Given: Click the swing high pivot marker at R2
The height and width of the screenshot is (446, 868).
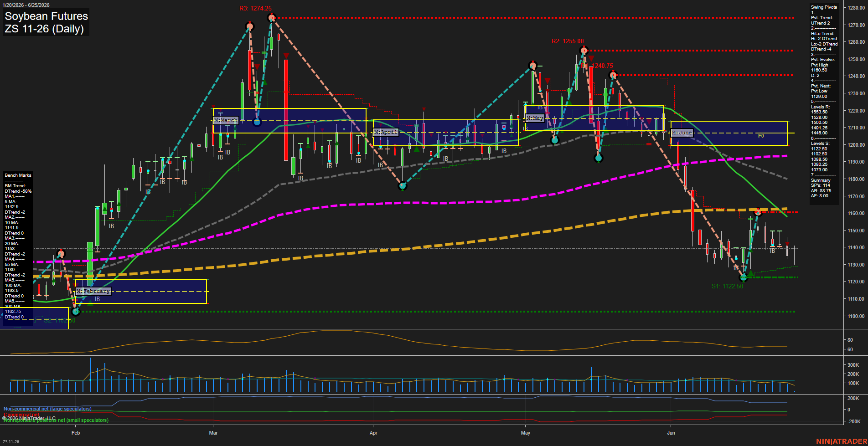Looking at the screenshot, I should 584,50.
